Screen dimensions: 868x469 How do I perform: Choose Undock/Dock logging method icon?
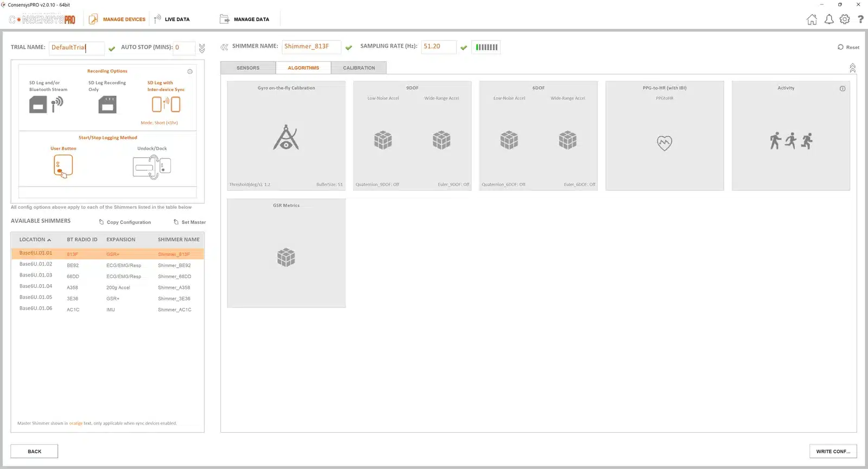(x=152, y=166)
